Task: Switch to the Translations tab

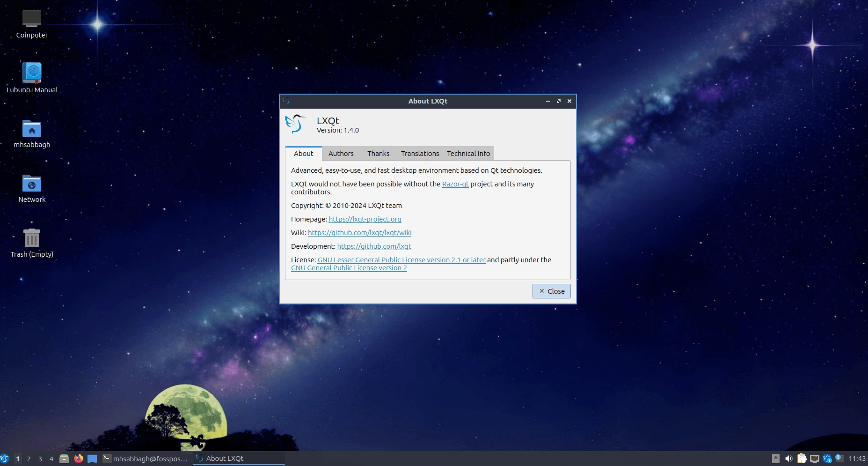Action: point(420,154)
